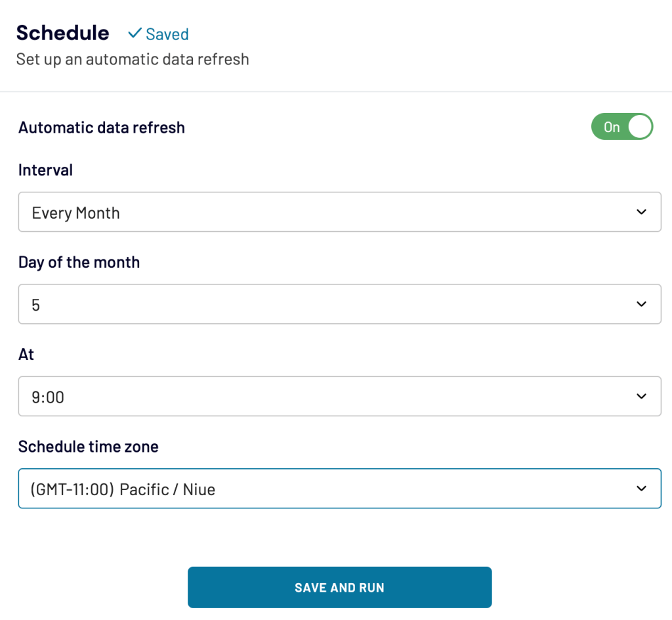Click the Schedule time zone chevron arrow

[x=641, y=489]
